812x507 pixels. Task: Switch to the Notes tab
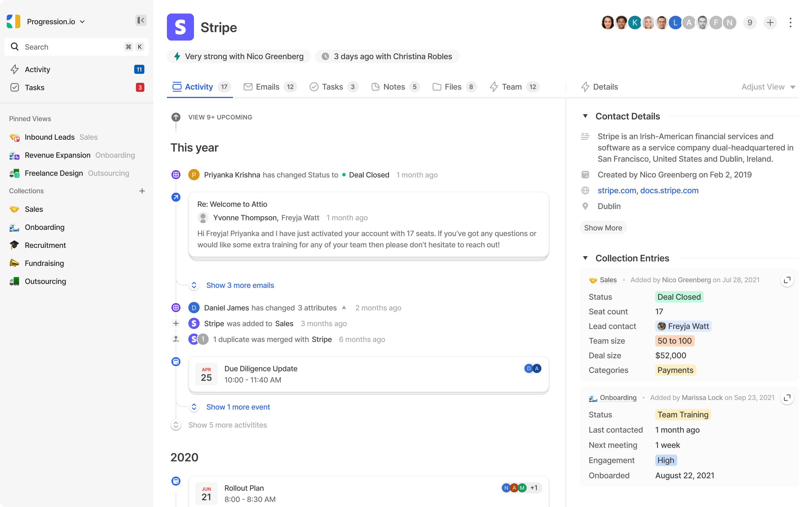[x=394, y=87]
